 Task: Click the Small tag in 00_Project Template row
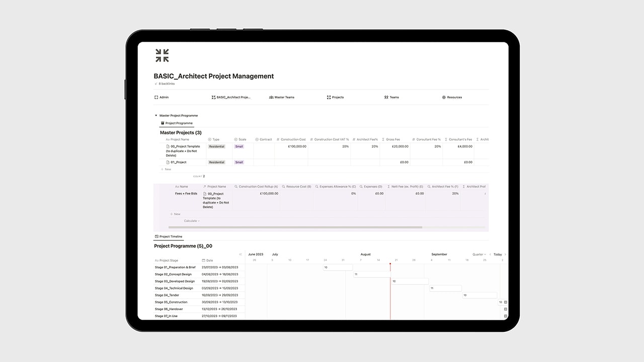pos(239,146)
